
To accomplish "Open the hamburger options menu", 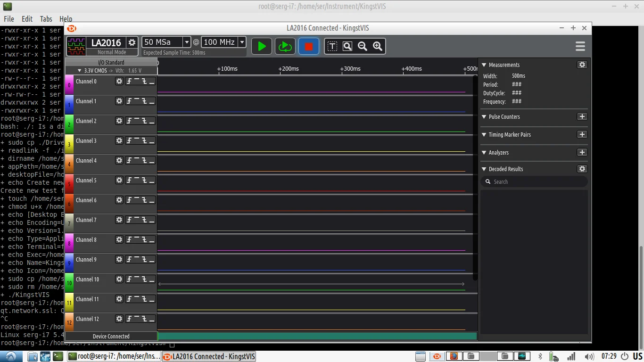I will [x=580, y=46].
